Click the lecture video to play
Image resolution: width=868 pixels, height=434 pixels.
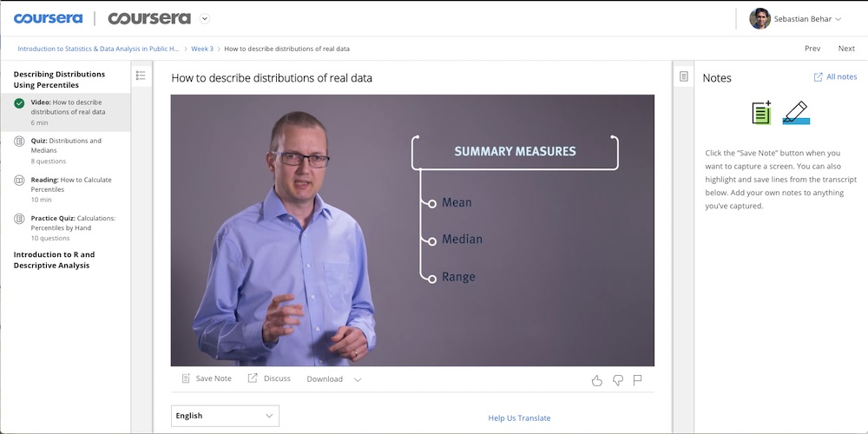click(x=412, y=230)
